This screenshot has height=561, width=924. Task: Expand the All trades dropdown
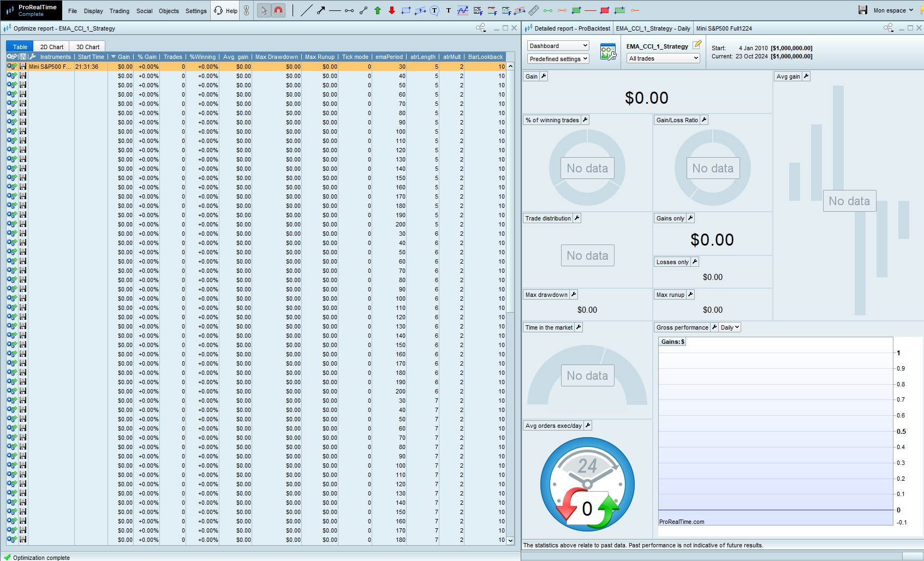pos(663,58)
